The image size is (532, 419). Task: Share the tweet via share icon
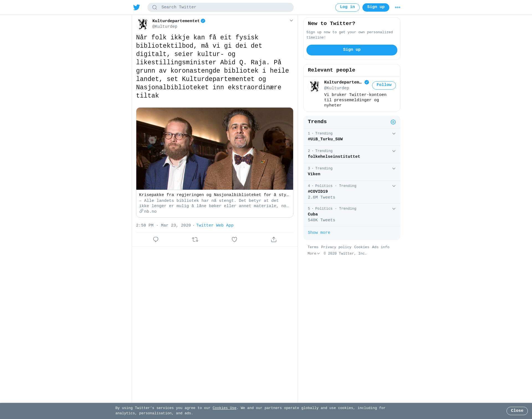pyautogui.click(x=274, y=239)
